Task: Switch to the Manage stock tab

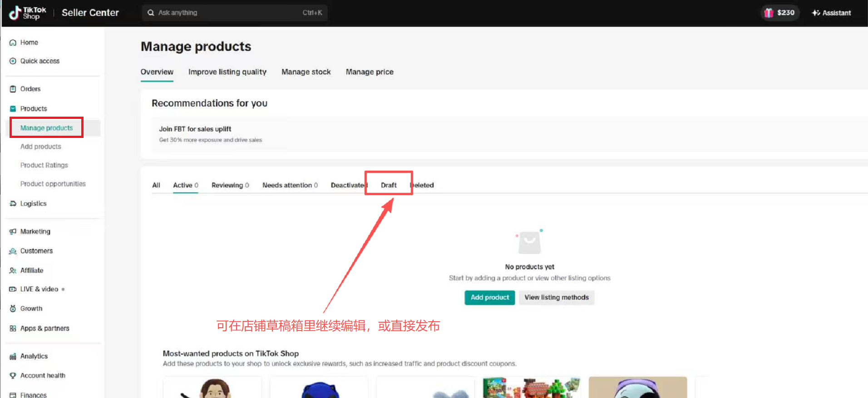Action: tap(306, 72)
